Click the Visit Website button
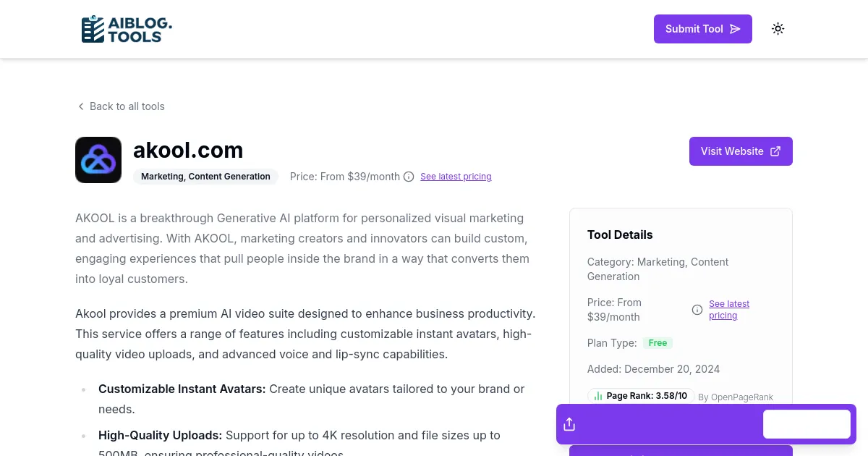This screenshot has width=868, height=456. point(741,151)
